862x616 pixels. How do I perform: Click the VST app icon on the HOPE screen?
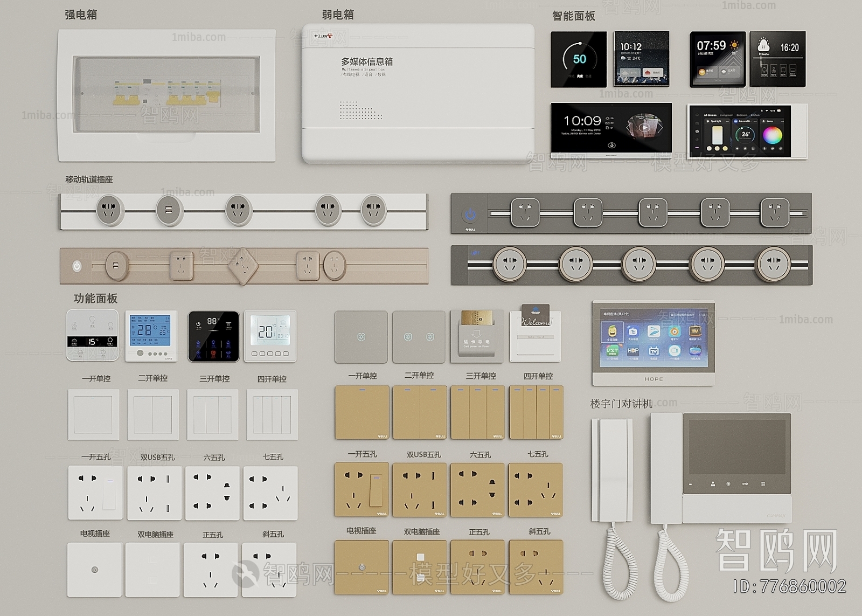[x=613, y=351]
